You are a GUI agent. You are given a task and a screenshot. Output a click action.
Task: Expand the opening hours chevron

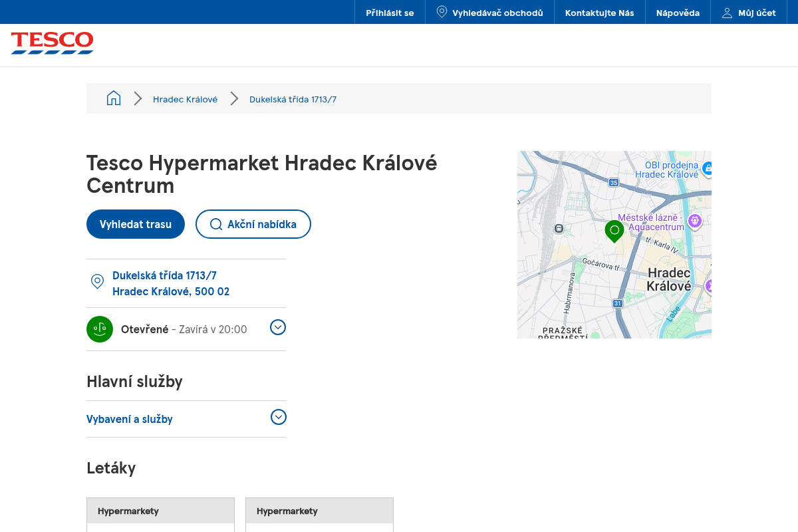coord(278,327)
